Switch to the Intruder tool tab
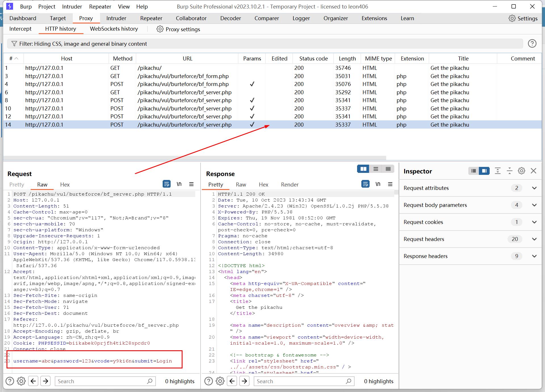The image size is (545, 392). [x=116, y=18]
